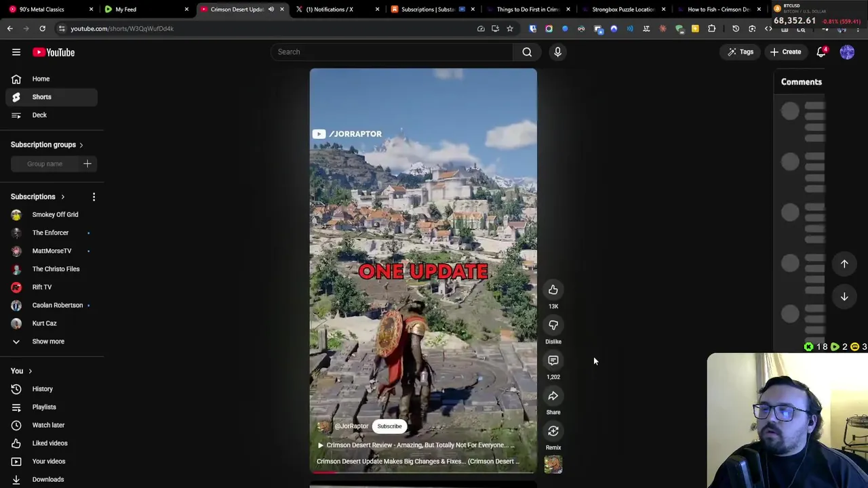Viewport: 868px width, 488px height.
Task: Open Liked videos in the sidebar
Action: [52, 443]
